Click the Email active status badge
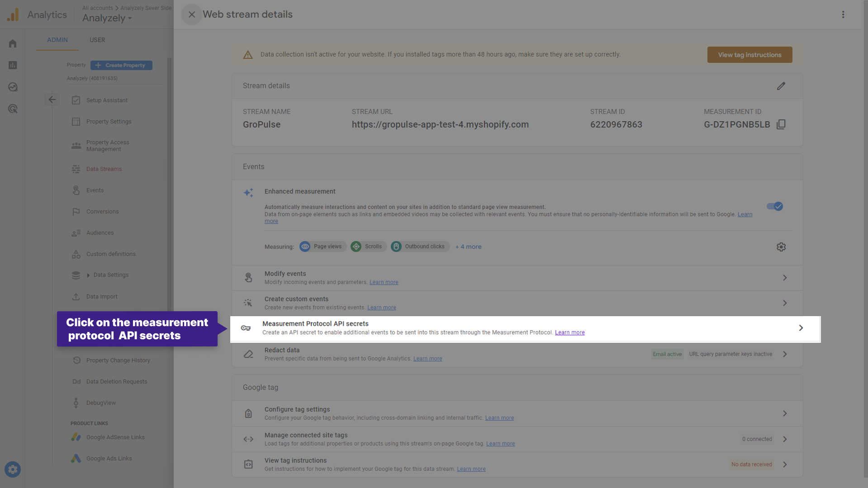The image size is (868, 488). pos(667,354)
